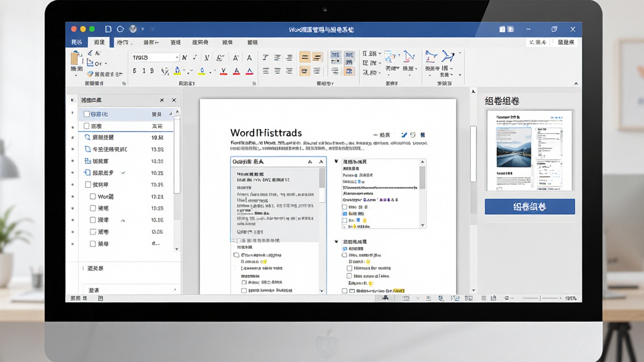Tick the checkbox in the second left panel row

[x=87, y=126]
